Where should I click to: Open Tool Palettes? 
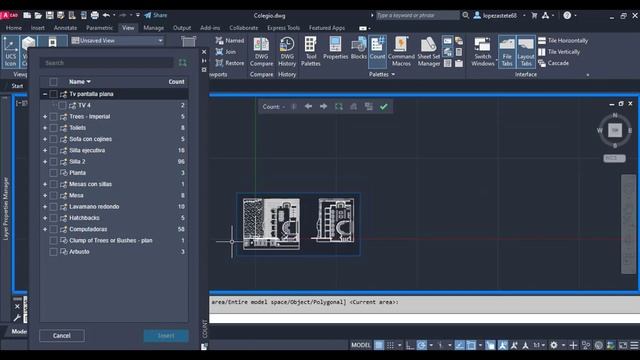coord(311,52)
